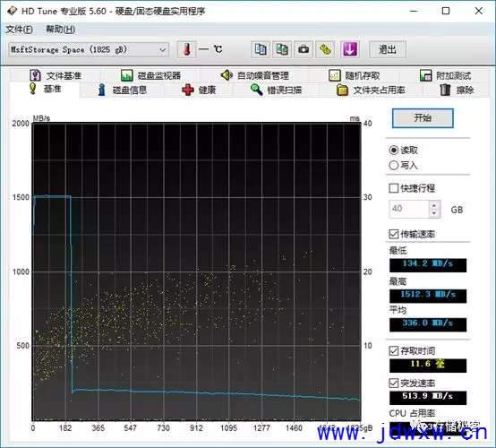Viewport: 496px width, 448px height.
Task: Switch to the 错误扫描 tab
Action: pos(276,90)
